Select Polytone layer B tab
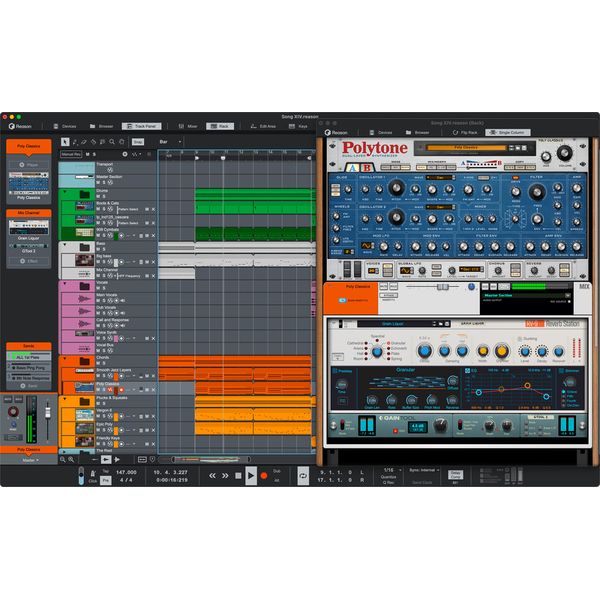The width and height of the screenshot is (600, 600). [x=367, y=168]
